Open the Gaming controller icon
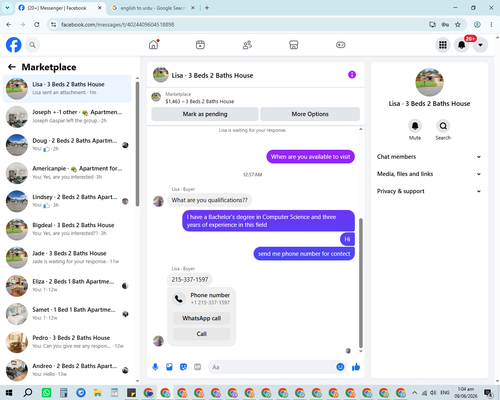 pyautogui.click(x=340, y=45)
